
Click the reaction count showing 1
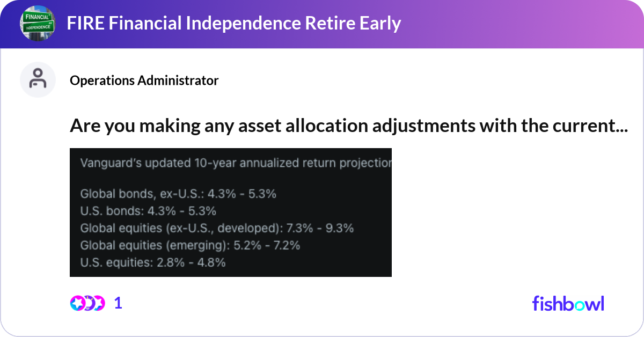[x=118, y=303]
